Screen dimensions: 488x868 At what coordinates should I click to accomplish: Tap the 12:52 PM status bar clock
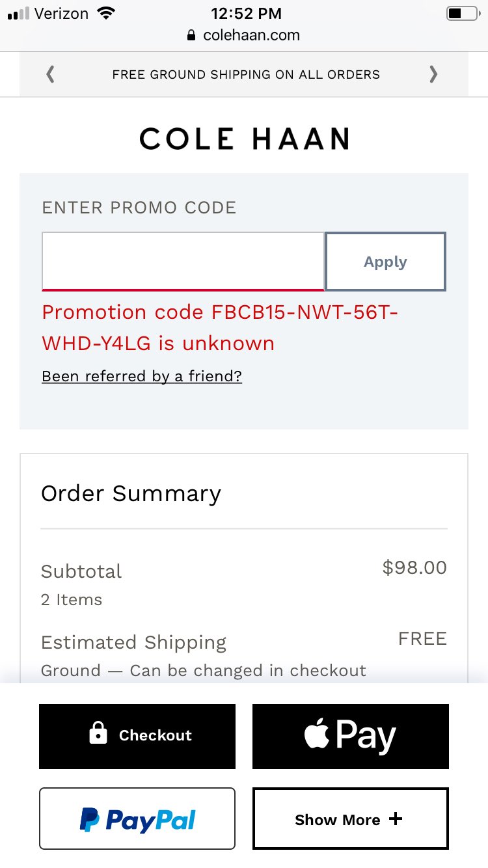point(246,13)
